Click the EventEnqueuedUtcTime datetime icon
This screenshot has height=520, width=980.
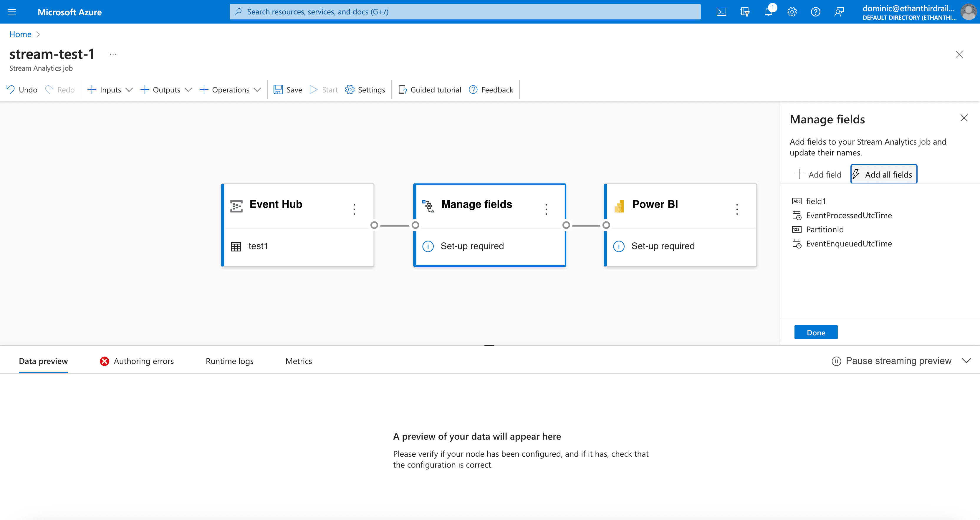797,244
